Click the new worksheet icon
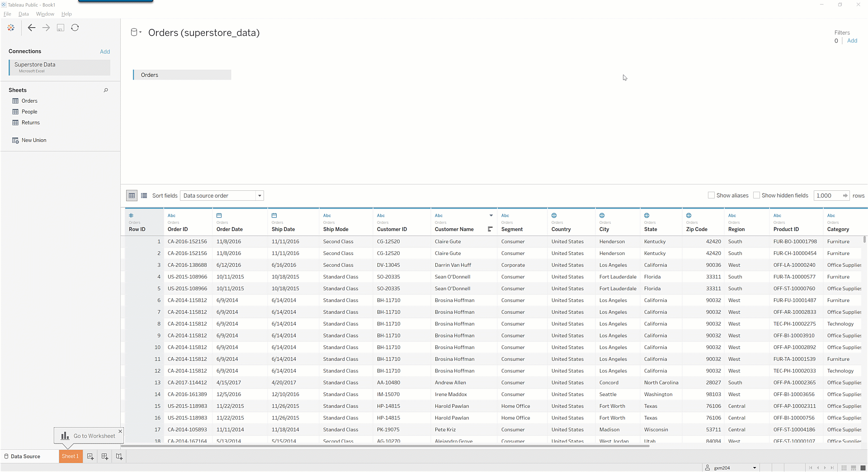This screenshot has height=472, width=868. 90,457
